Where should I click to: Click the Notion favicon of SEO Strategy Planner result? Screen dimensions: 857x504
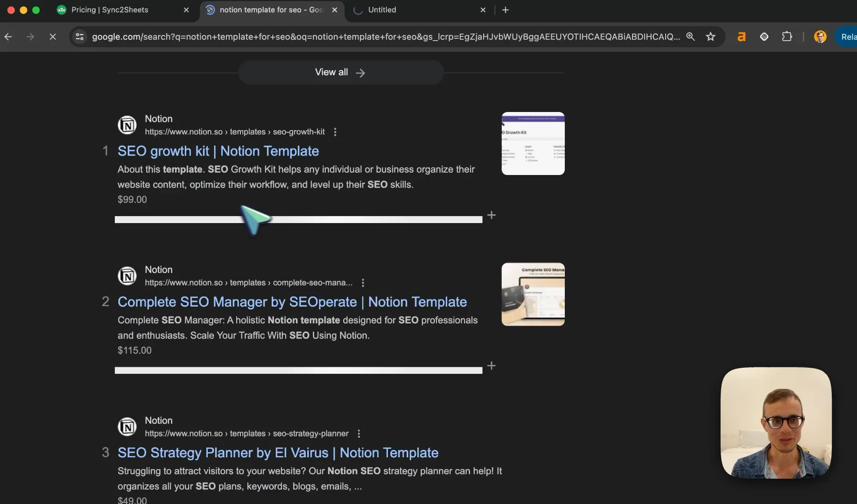(127, 427)
